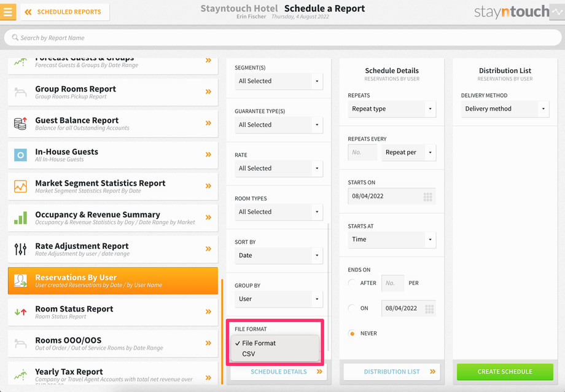
Task: Click the Room Status Report arrows icon
Action: click(x=20, y=312)
